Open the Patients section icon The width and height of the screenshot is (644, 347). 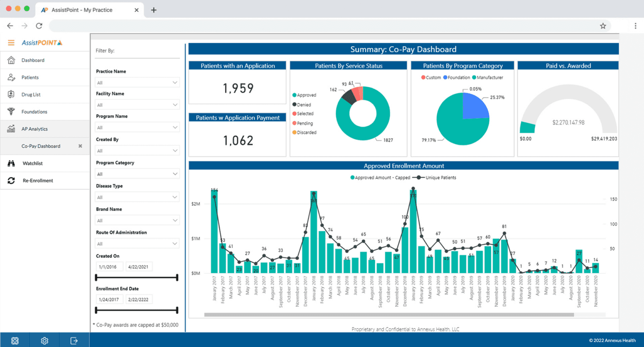11,77
